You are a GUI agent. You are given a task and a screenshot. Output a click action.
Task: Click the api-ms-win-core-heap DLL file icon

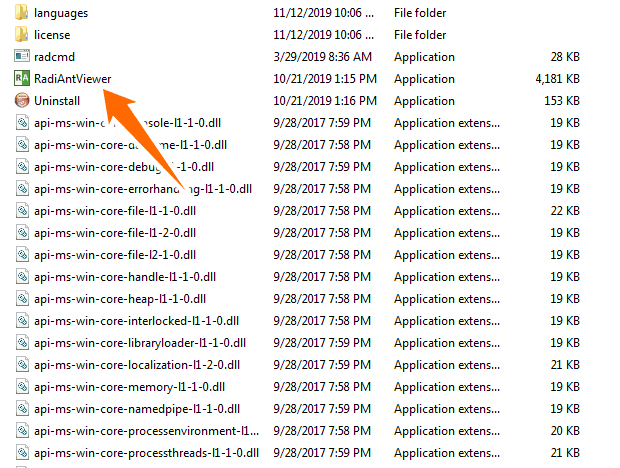tap(22, 299)
